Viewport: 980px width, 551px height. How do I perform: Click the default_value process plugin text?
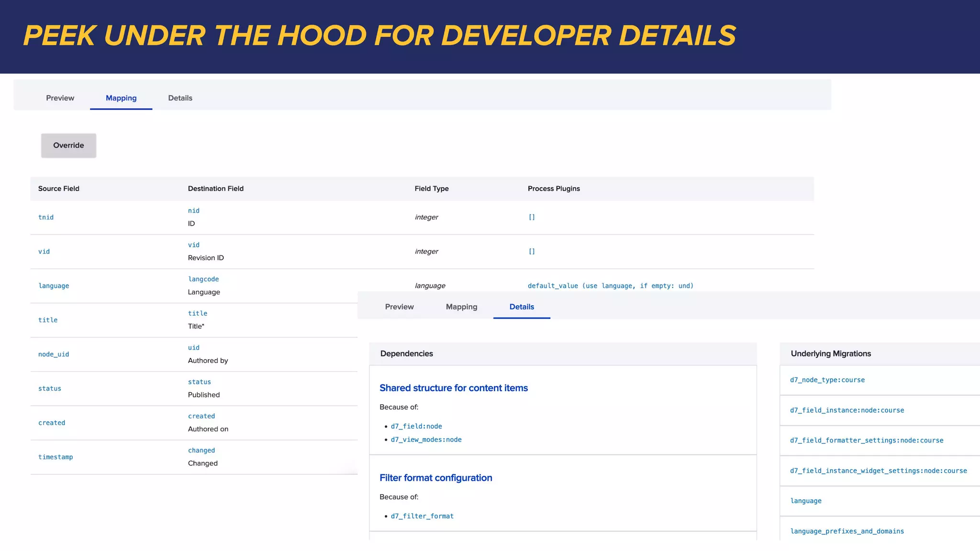pyautogui.click(x=611, y=286)
